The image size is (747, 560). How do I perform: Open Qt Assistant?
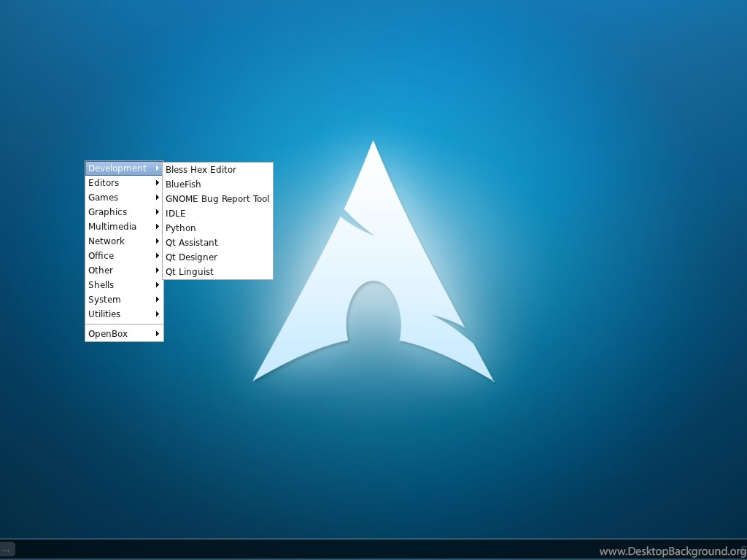pyautogui.click(x=217, y=243)
